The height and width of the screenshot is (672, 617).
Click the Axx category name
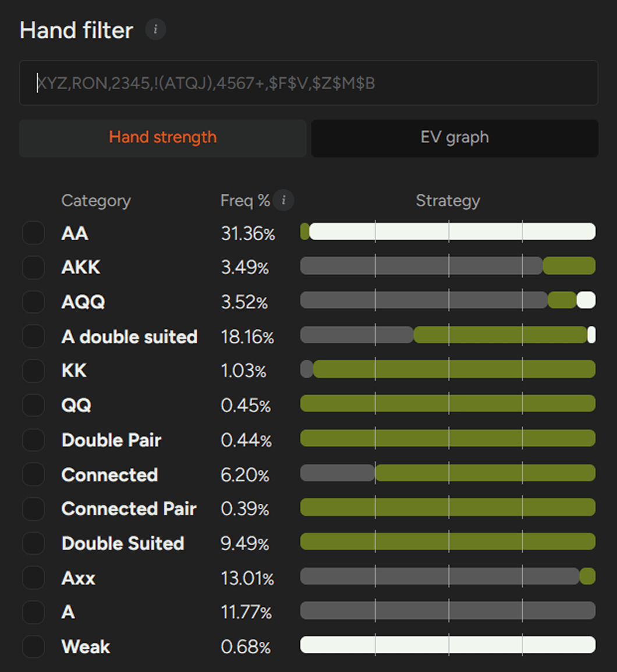coord(79,578)
